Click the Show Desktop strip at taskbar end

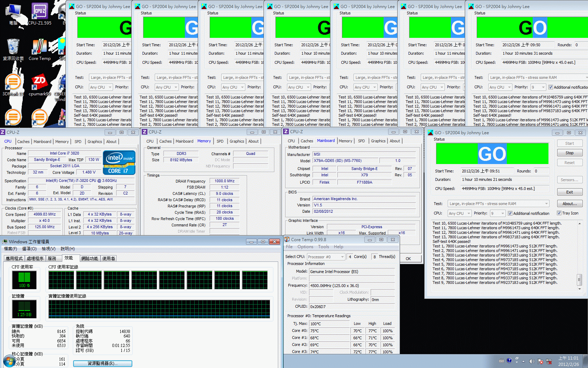tap(586, 361)
